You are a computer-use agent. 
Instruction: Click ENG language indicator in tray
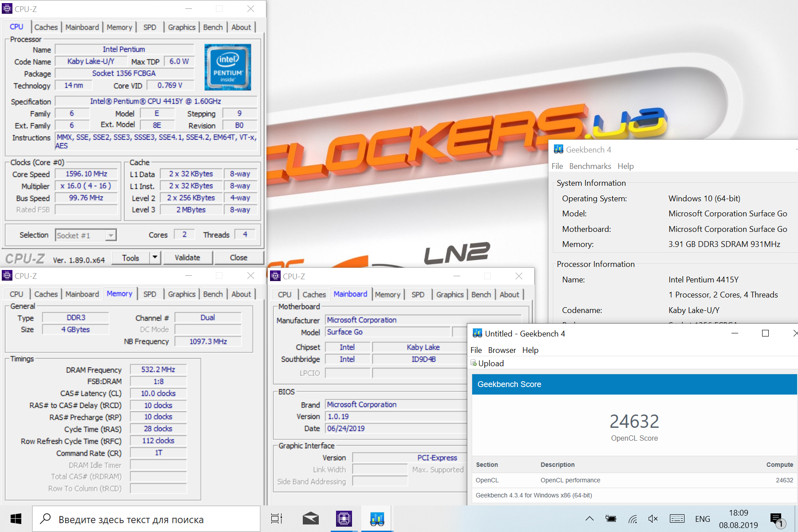(x=703, y=519)
